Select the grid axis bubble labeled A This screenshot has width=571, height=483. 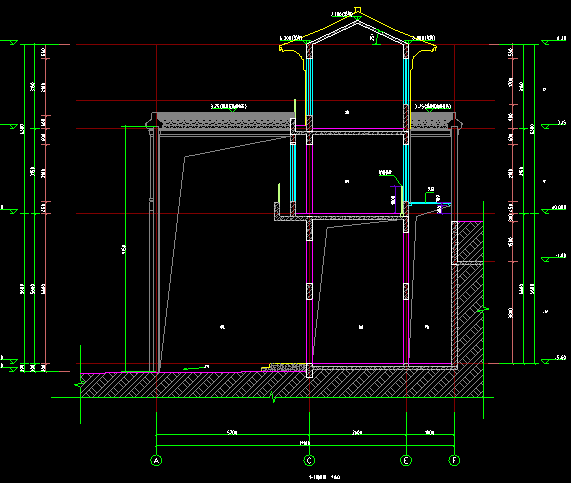[156, 460]
